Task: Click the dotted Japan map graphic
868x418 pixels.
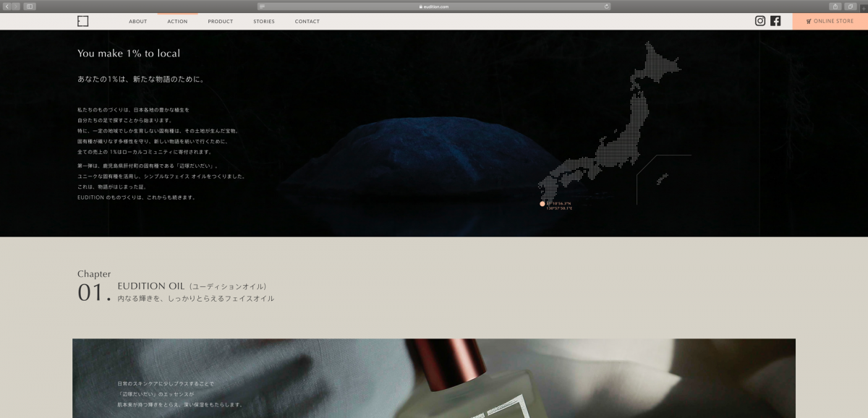Action: click(611, 123)
